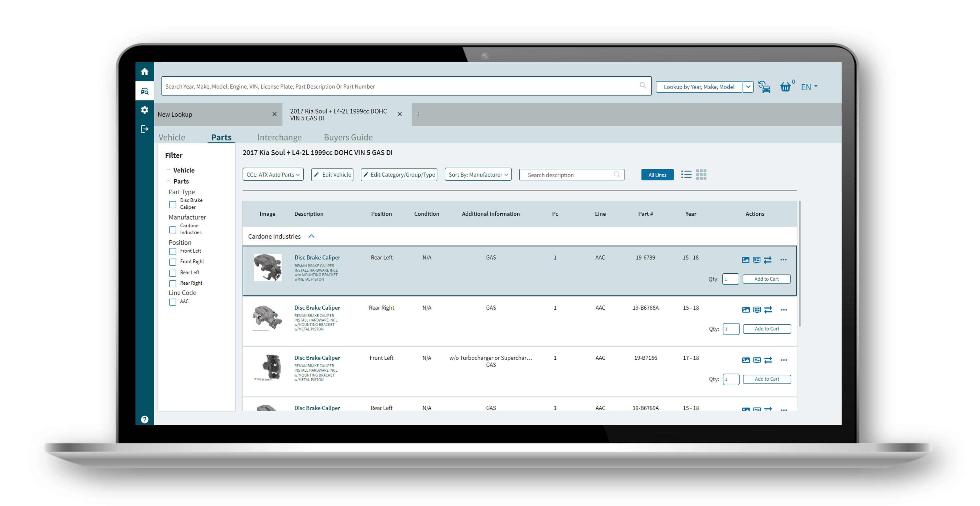Open the Lookup by Year, Make, Model dropdown
This screenshot has height=506, width=980.
click(748, 87)
